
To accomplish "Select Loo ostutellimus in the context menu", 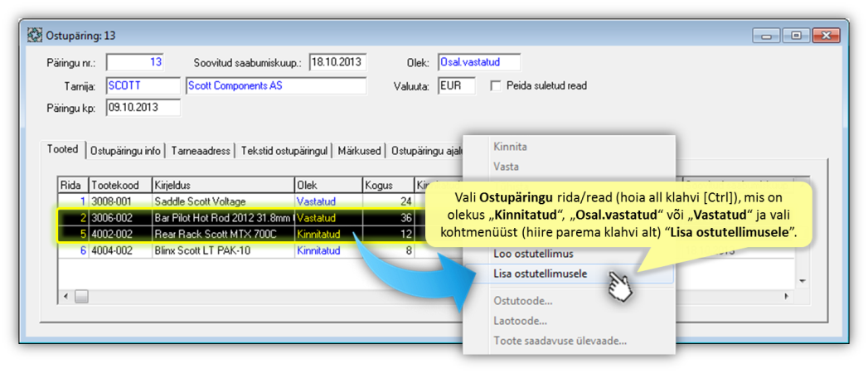I will 533,254.
